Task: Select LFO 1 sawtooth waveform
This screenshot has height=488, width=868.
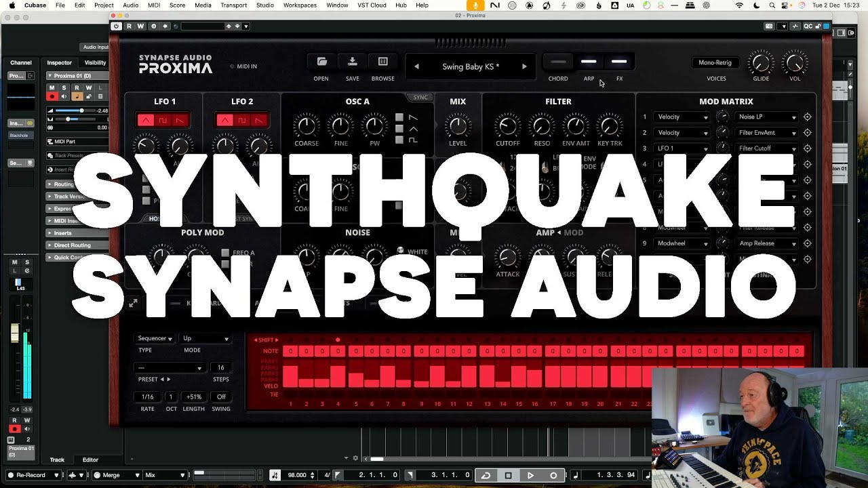Action: [180, 121]
